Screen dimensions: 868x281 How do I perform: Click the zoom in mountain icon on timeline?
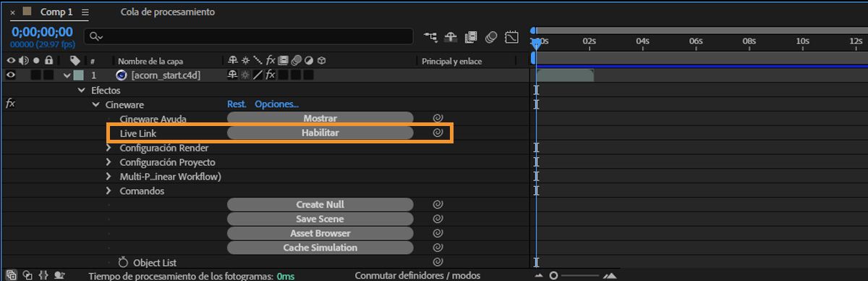tap(610, 275)
